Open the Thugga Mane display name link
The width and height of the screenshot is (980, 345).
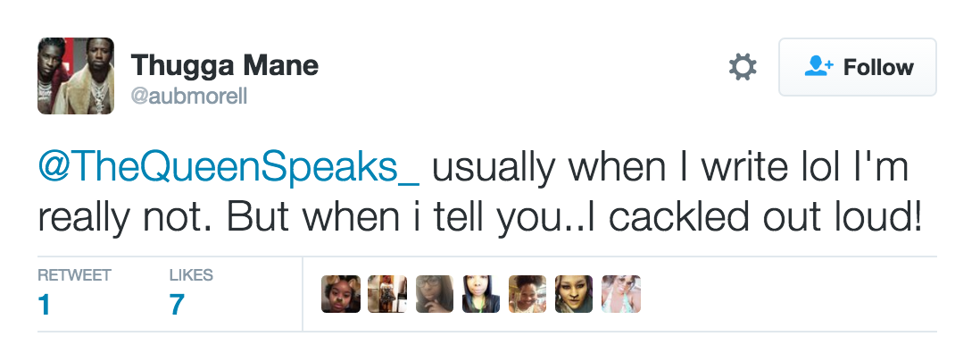pyautogui.click(x=224, y=65)
